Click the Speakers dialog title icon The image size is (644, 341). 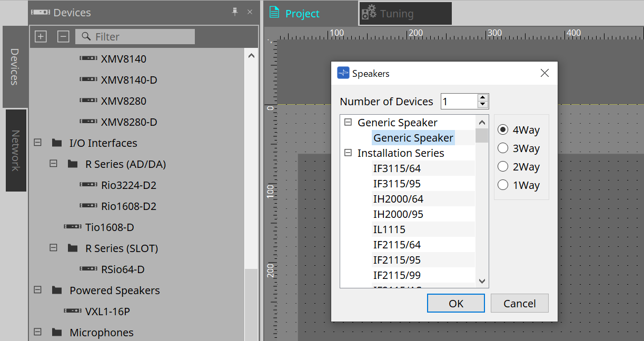coord(343,73)
